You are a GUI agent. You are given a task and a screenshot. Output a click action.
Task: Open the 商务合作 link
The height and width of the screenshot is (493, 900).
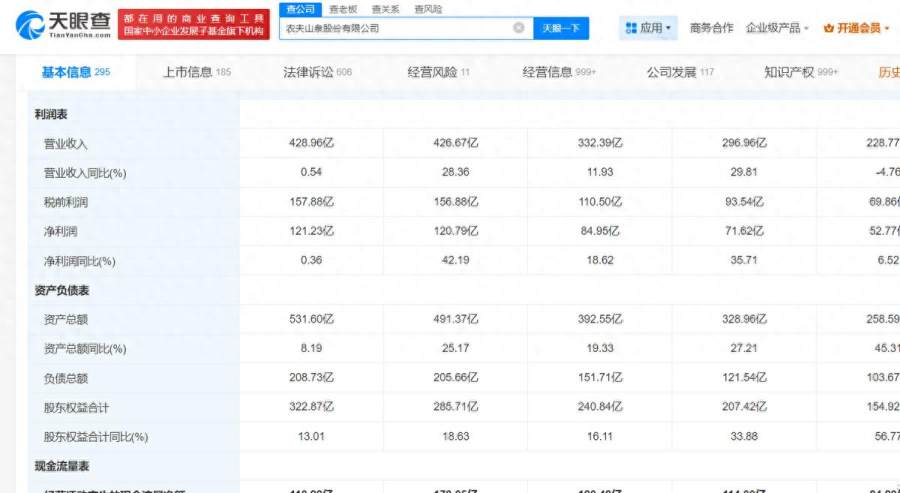[711, 28]
